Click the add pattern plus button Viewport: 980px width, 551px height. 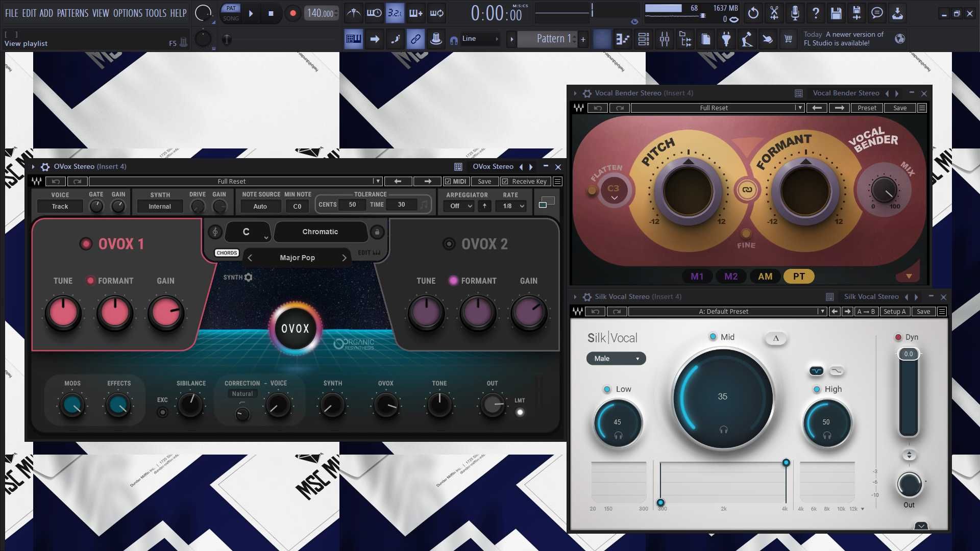[583, 39]
